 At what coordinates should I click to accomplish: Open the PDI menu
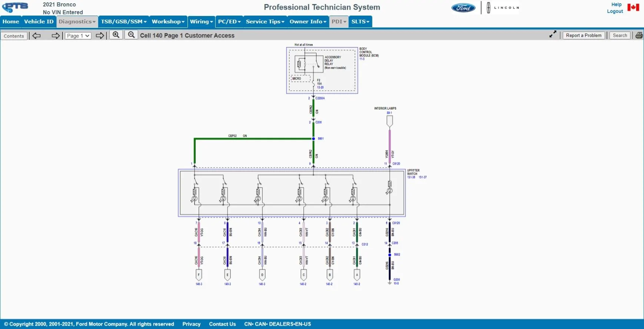click(x=339, y=22)
